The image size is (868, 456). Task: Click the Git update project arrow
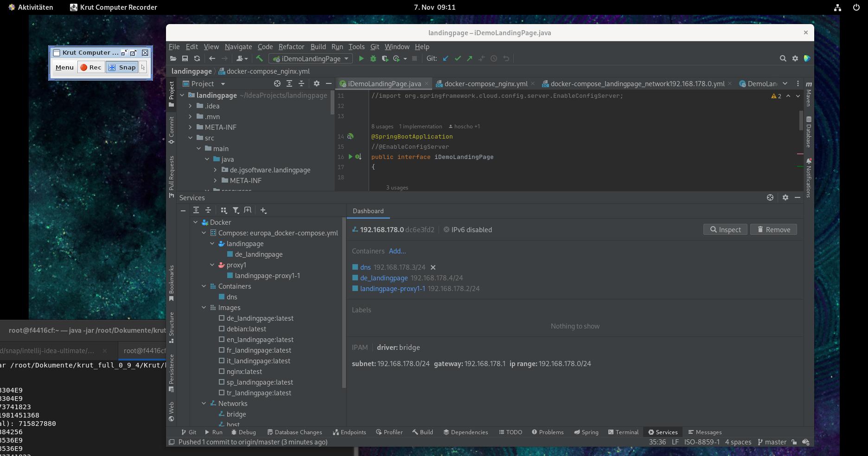point(446,58)
